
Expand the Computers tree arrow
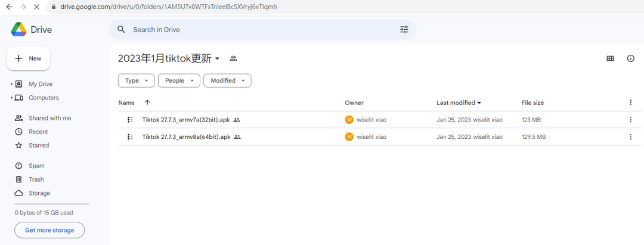pos(12,98)
